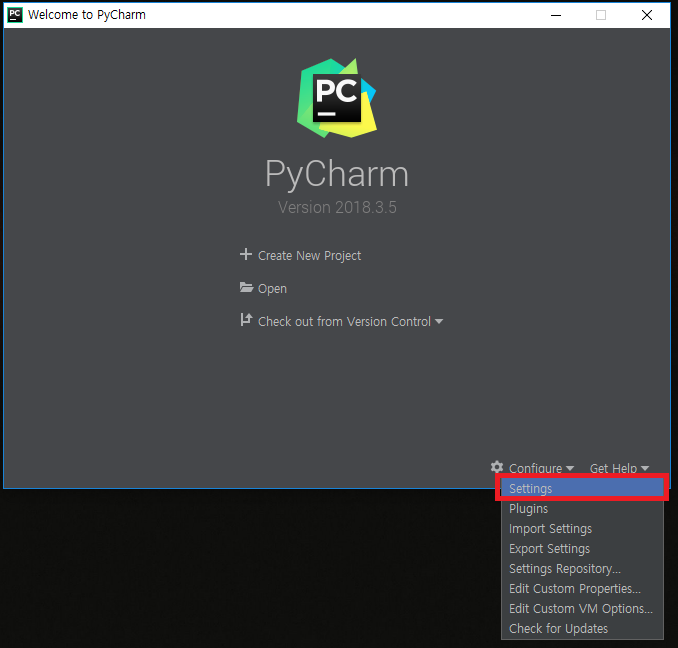Click the PyCharm icon in the title bar
This screenshot has height=648, width=678.
pos(15,15)
